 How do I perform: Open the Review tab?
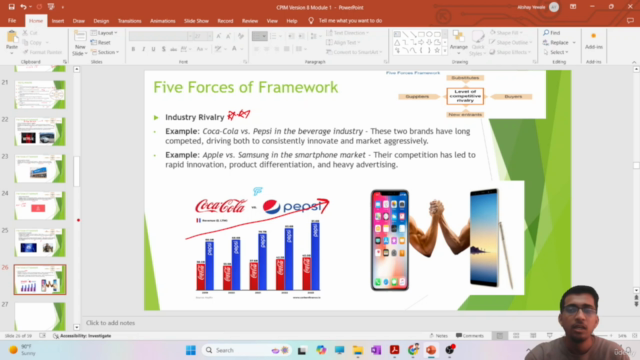(x=250, y=20)
